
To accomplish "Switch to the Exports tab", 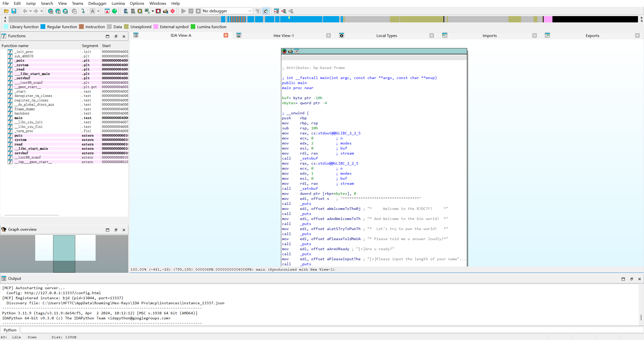I will [592, 35].
